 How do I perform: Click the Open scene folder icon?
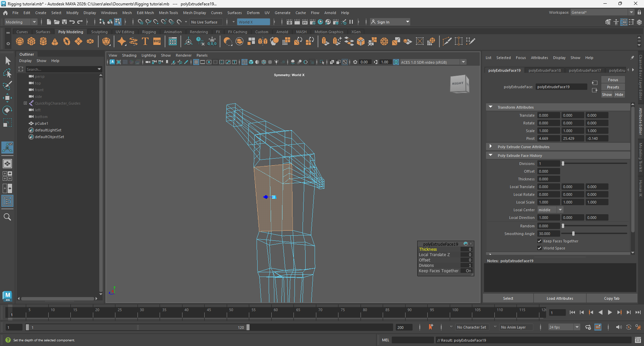coord(56,22)
